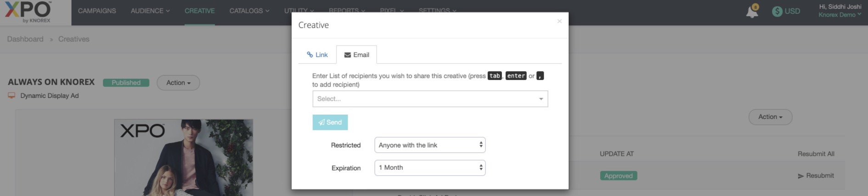
Task: Click the USD currency dollar icon
Action: click(777, 12)
